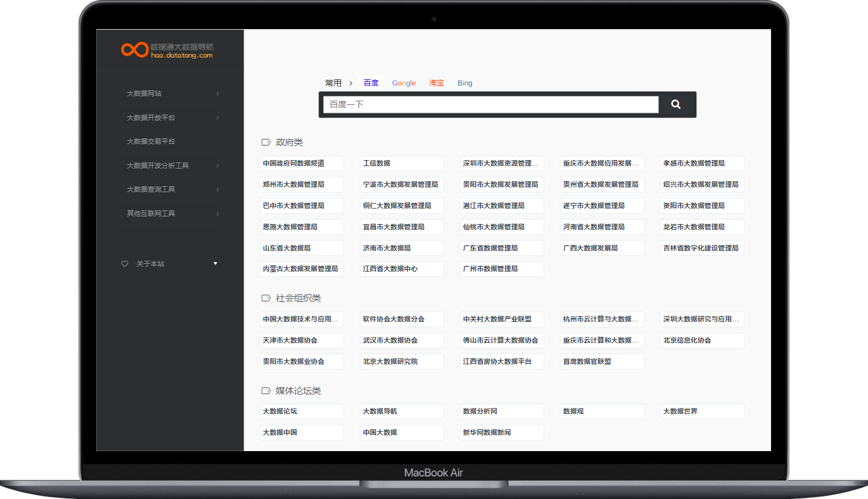Select the 百度 search tab
The height and width of the screenshot is (499, 868).
coord(371,83)
